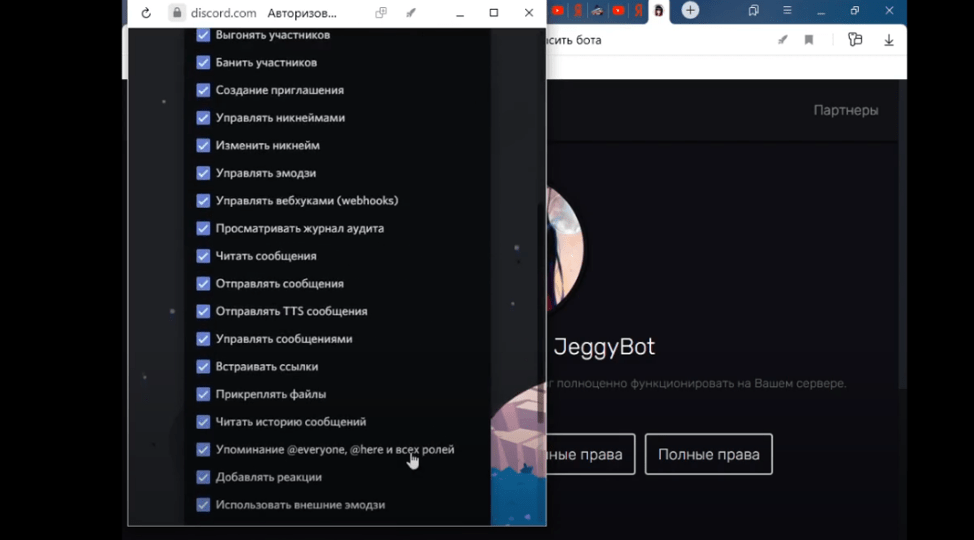The image size is (974, 540).
Task: Click the reload icon in the Discord popup
Action: point(146,13)
